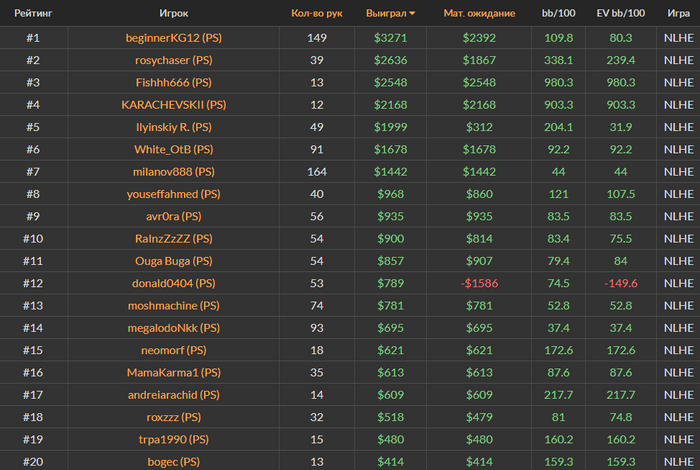Open milanov888 (PS) player stats

[173, 171]
